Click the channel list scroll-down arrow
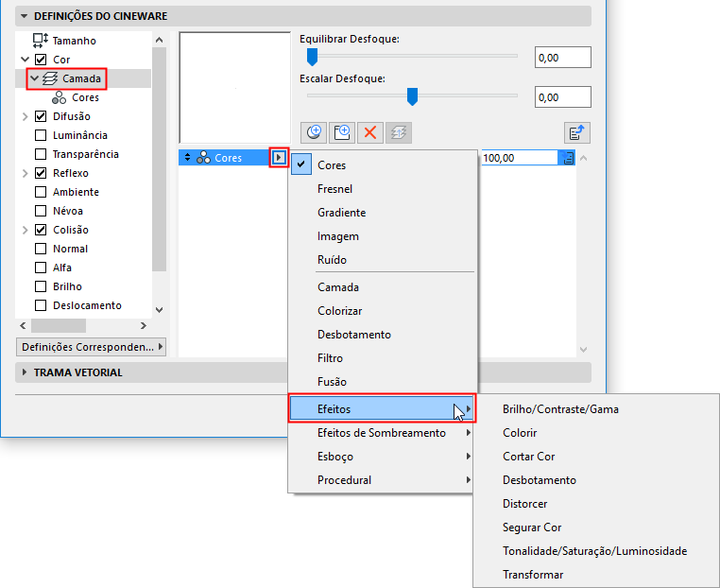The image size is (720, 588). (159, 310)
